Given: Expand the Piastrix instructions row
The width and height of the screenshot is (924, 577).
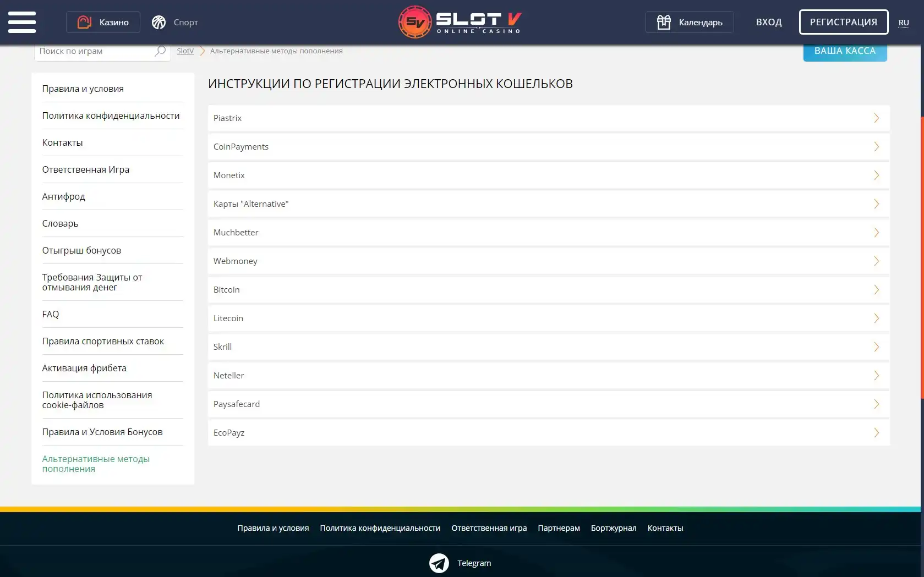Looking at the screenshot, I should coord(548,118).
